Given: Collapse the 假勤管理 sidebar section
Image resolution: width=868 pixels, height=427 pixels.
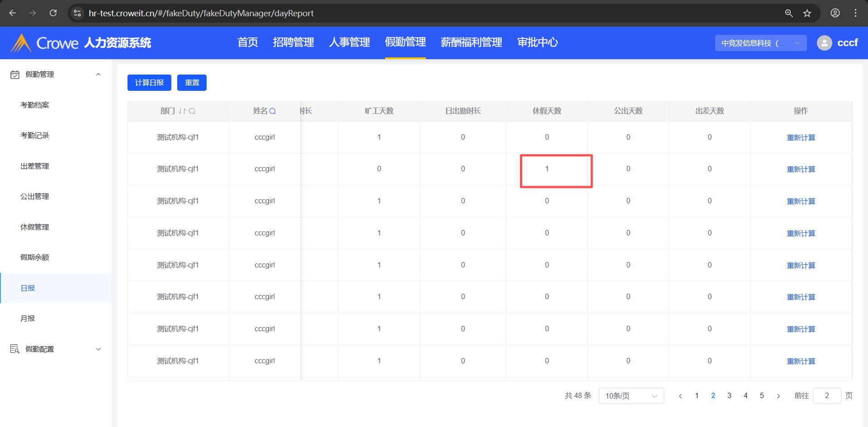Looking at the screenshot, I should pyautogui.click(x=98, y=75).
